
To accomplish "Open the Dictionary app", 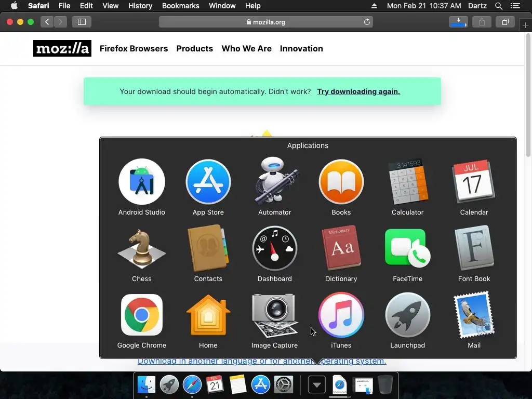I will [x=341, y=248].
